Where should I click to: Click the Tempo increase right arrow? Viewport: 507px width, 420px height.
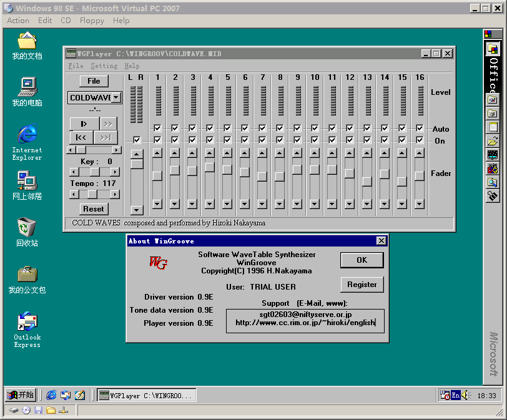(115, 195)
